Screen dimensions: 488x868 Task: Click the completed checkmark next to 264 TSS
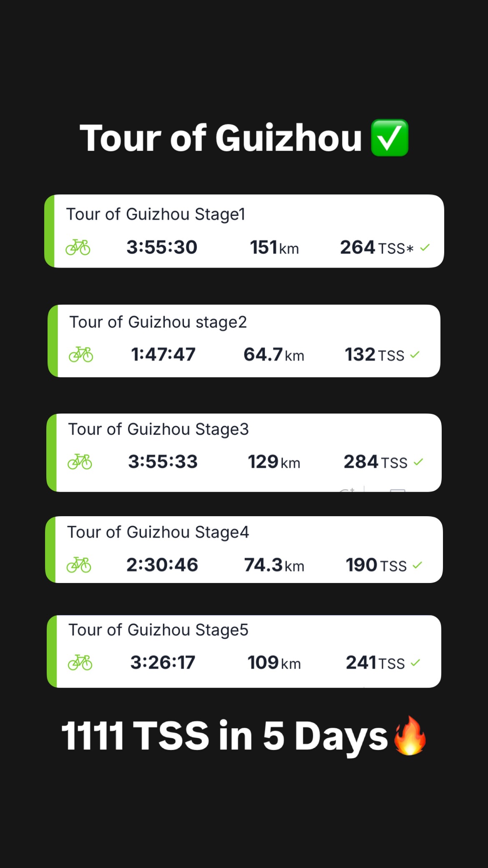pyautogui.click(x=425, y=247)
